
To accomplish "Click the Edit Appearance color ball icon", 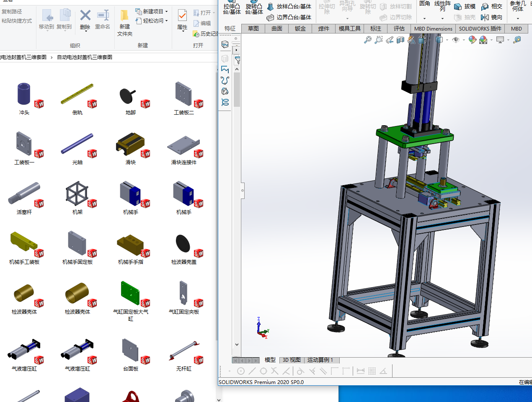I will coord(473,40).
